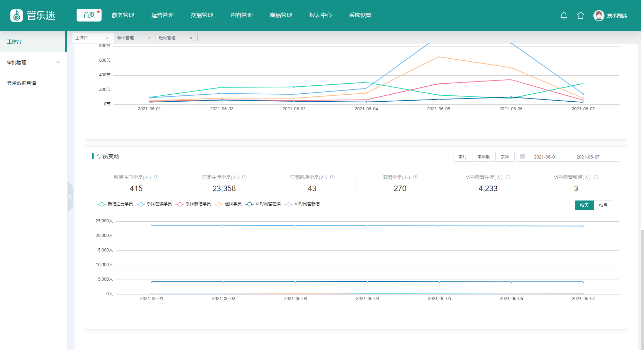Open the notification bell icon

(x=564, y=16)
